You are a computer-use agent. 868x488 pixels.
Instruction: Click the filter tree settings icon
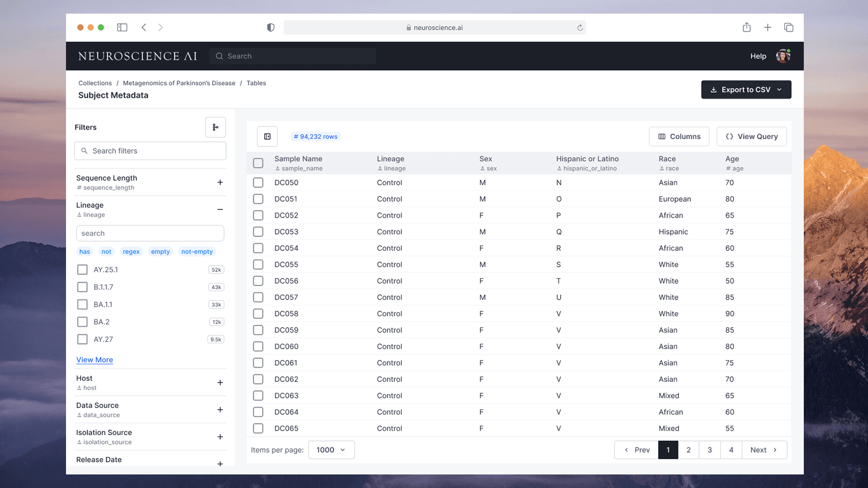(x=216, y=127)
